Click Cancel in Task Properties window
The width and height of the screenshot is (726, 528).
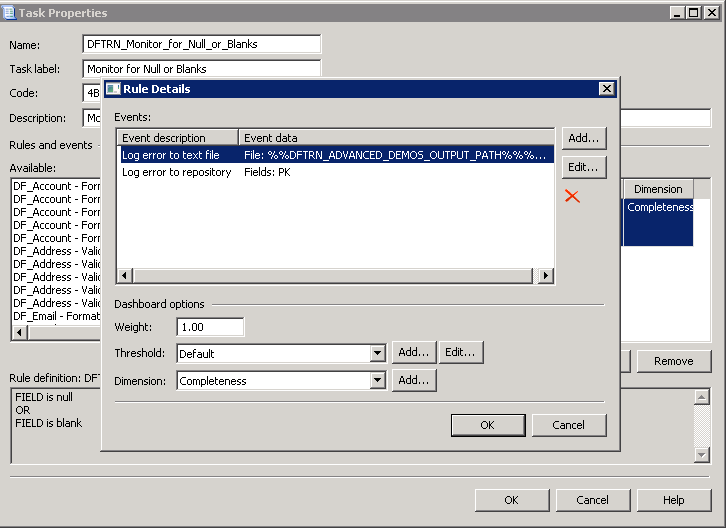(x=593, y=500)
